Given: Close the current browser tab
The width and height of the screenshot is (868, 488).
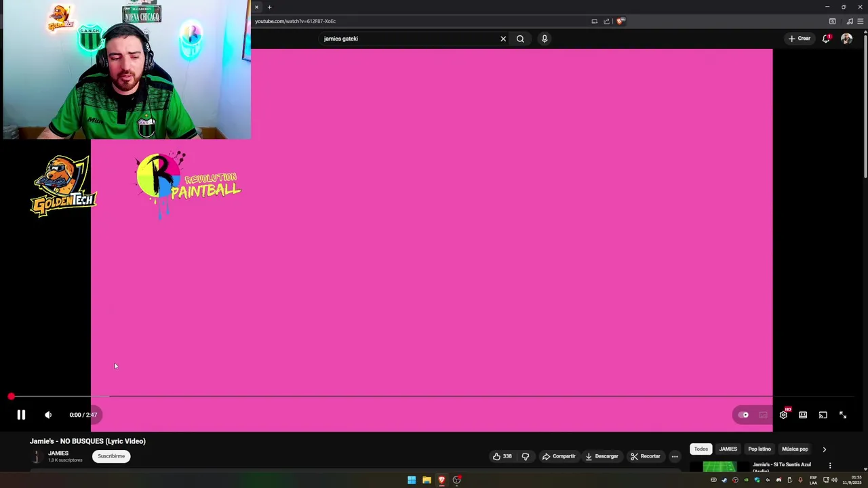Looking at the screenshot, I should (x=256, y=7).
